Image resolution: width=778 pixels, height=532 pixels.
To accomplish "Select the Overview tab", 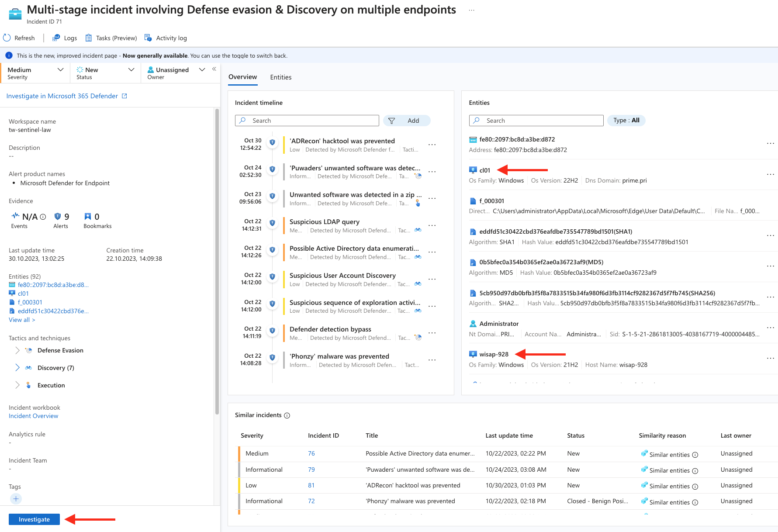I will (x=242, y=77).
